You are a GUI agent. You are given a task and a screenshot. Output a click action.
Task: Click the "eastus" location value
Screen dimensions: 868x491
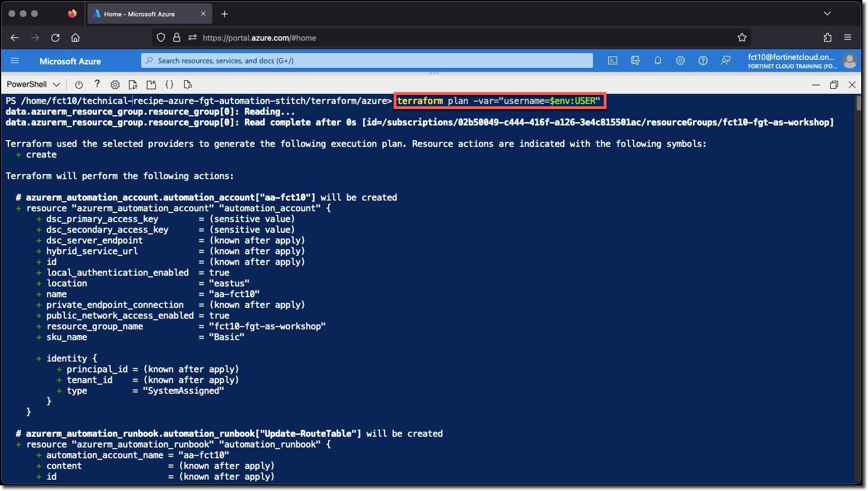click(x=229, y=283)
